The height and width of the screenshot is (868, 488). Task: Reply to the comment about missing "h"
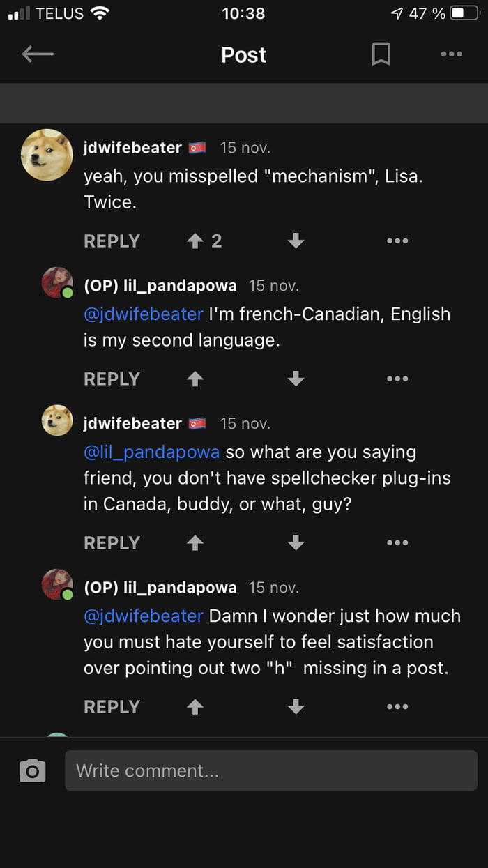[x=112, y=707]
